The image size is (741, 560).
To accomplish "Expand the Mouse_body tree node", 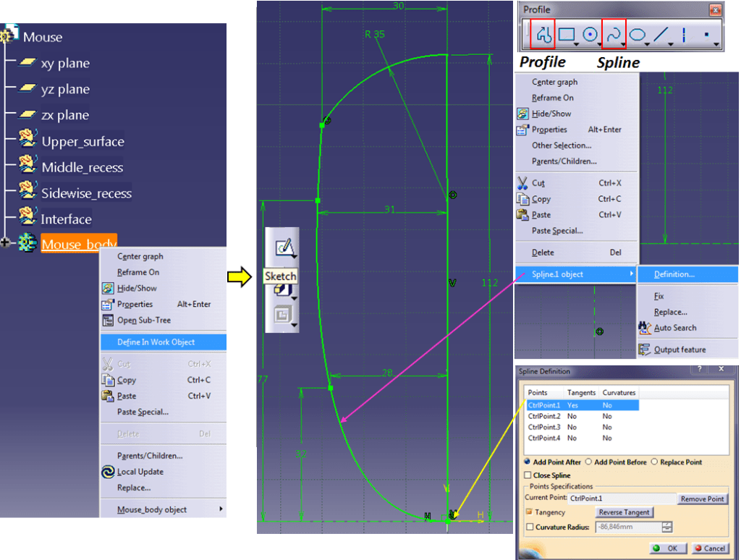I will coord(7,244).
